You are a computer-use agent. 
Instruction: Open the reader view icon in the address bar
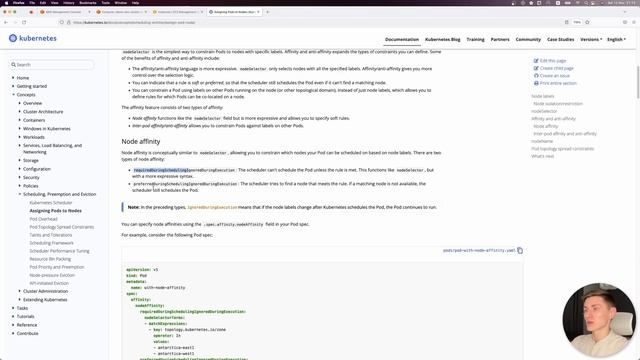[567, 22]
